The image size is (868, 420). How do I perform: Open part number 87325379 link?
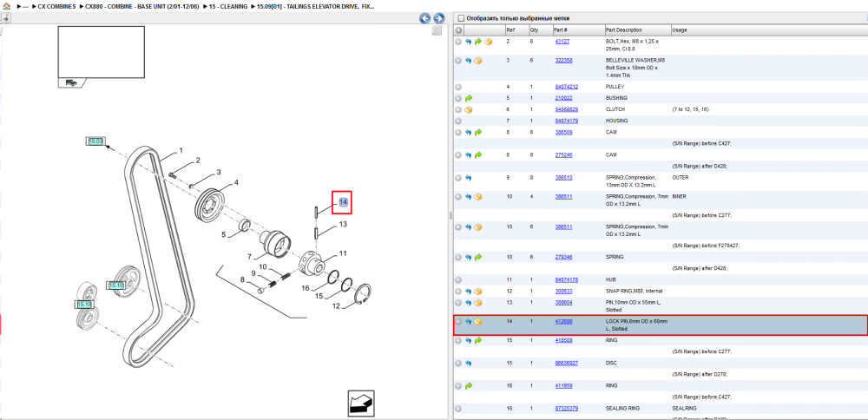point(566,409)
